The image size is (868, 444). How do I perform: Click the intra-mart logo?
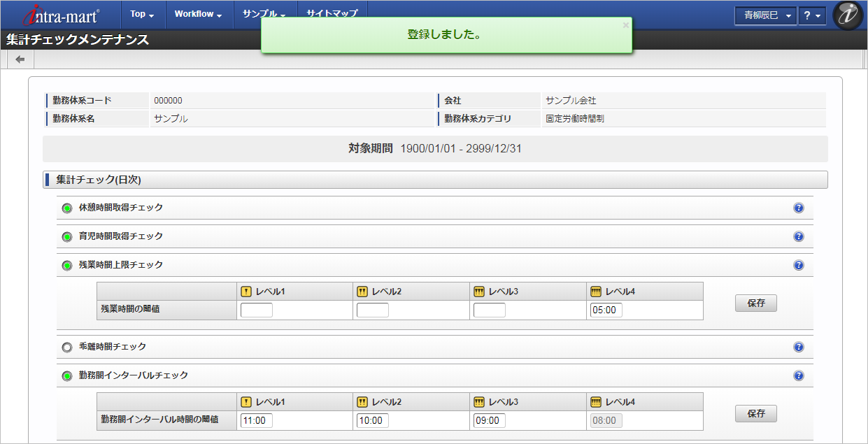(x=62, y=14)
